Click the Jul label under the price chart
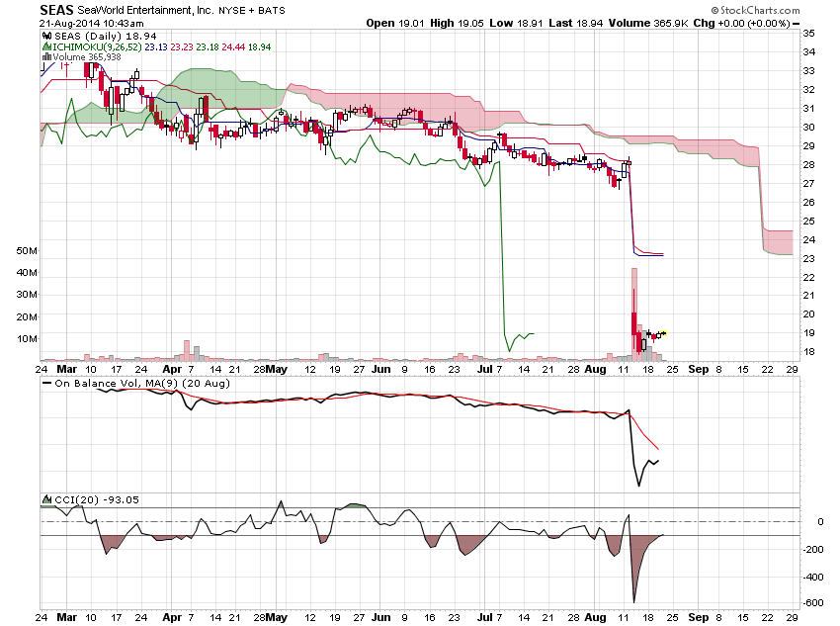840x626 pixels. pyautogui.click(x=485, y=369)
